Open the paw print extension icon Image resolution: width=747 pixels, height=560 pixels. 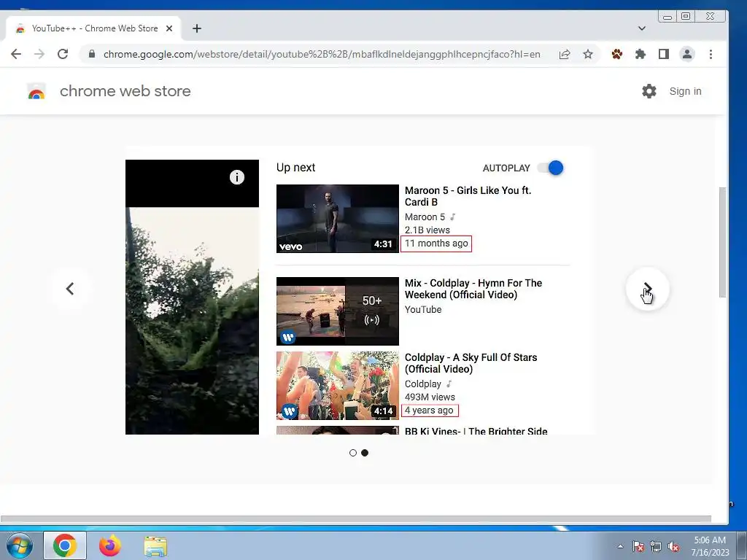point(617,54)
